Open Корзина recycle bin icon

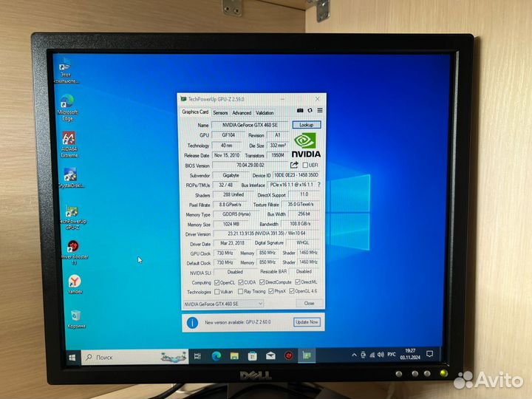(x=76, y=319)
